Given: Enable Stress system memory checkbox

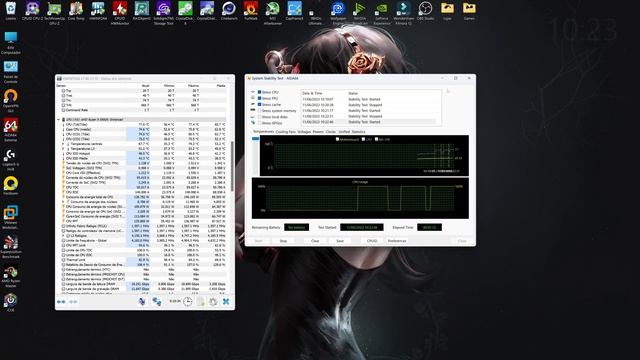Looking at the screenshot, I should [260, 111].
